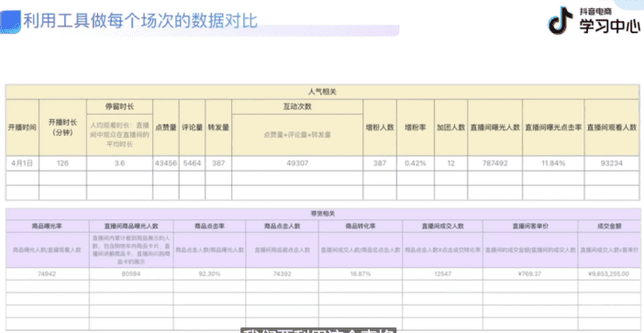The height and width of the screenshot is (333, 644).
Task: Click the 直播间曝光人数 column header
Action: 494,128
